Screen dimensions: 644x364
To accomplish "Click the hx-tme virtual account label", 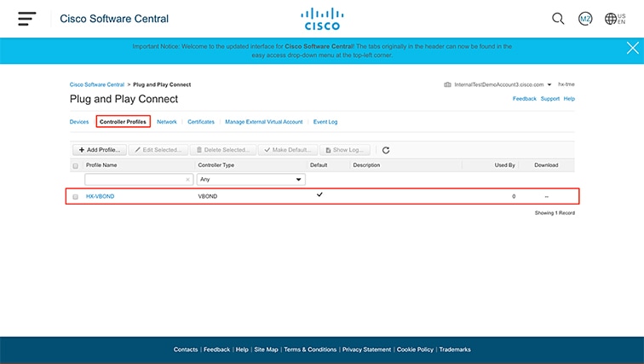I will (x=566, y=84).
